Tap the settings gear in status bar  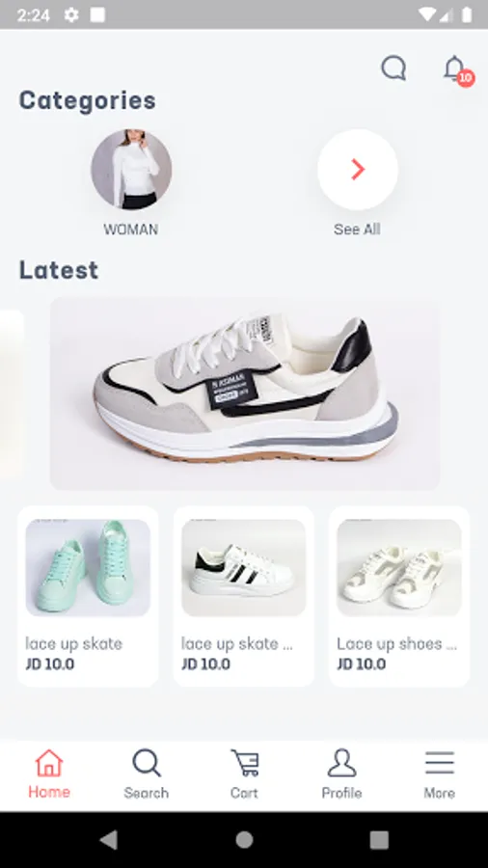[x=71, y=14]
